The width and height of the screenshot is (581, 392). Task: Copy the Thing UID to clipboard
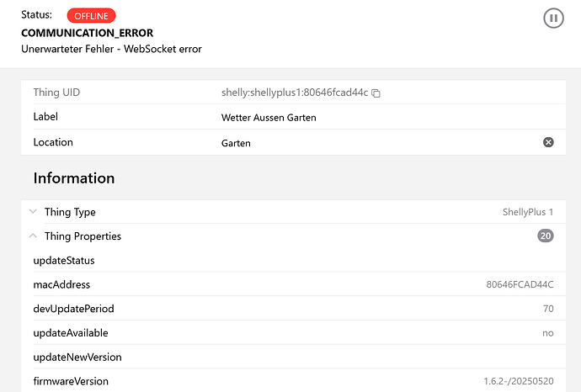[376, 93]
